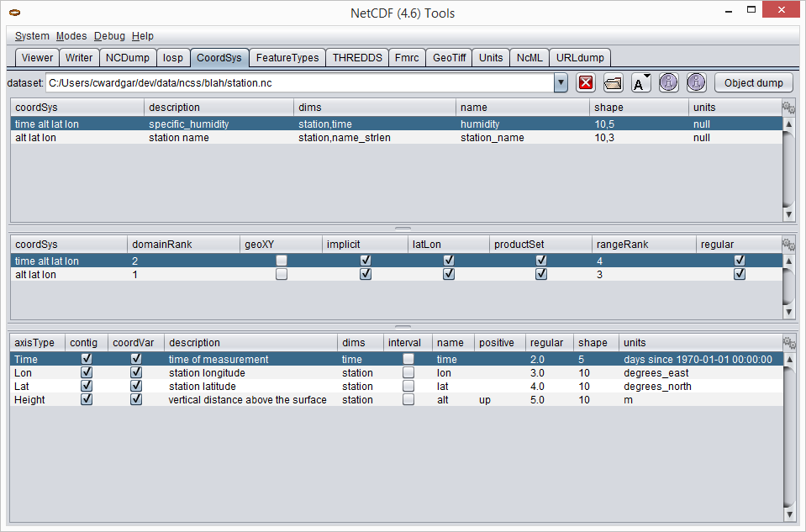
Task: Expand the dataset path dropdown
Action: 561,83
